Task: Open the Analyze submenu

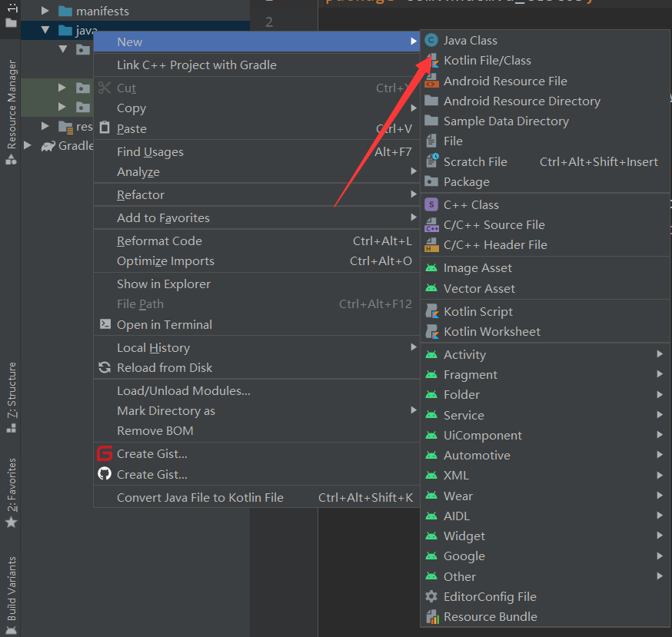Action: click(256, 172)
